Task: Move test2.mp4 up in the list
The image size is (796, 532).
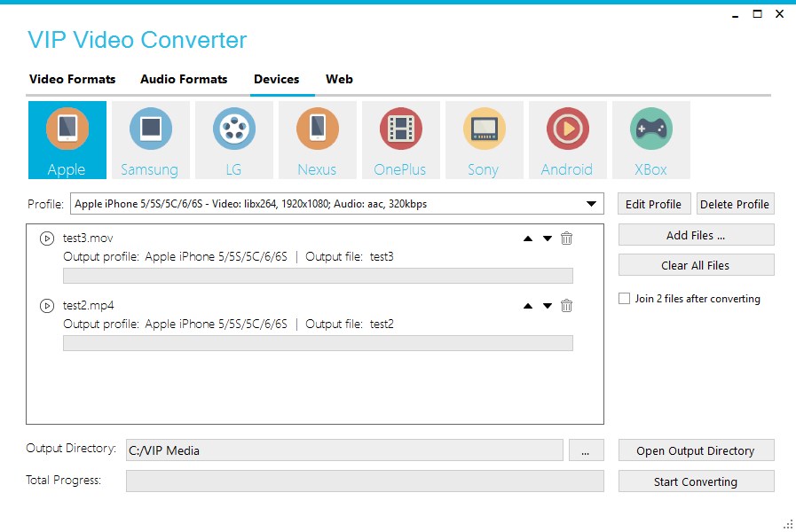Action: point(528,306)
